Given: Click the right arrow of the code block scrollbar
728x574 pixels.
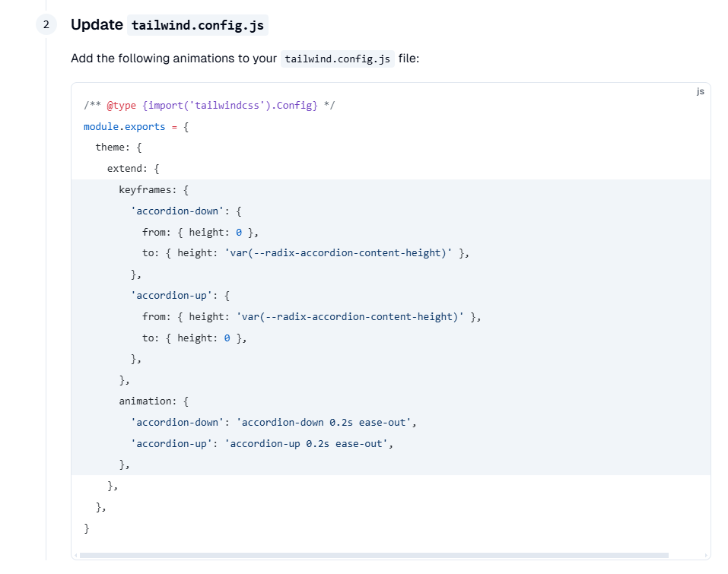Looking at the screenshot, I should point(706,555).
